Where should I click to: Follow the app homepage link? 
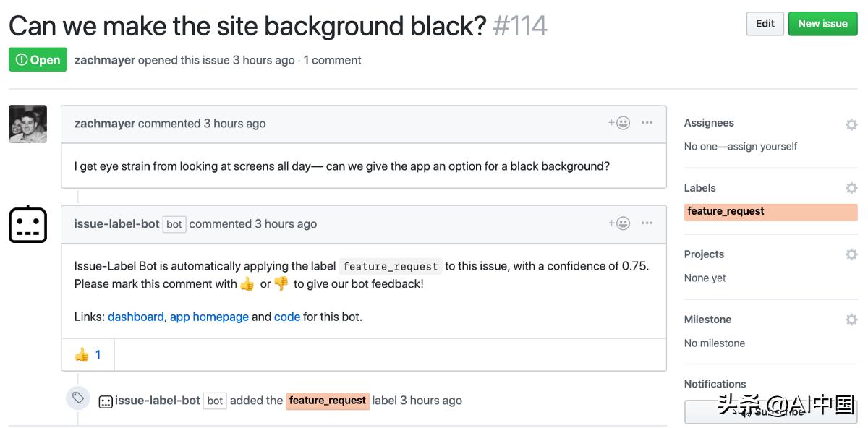tap(210, 317)
